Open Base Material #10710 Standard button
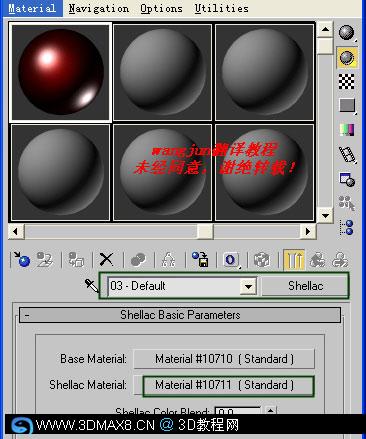 tap(224, 359)
